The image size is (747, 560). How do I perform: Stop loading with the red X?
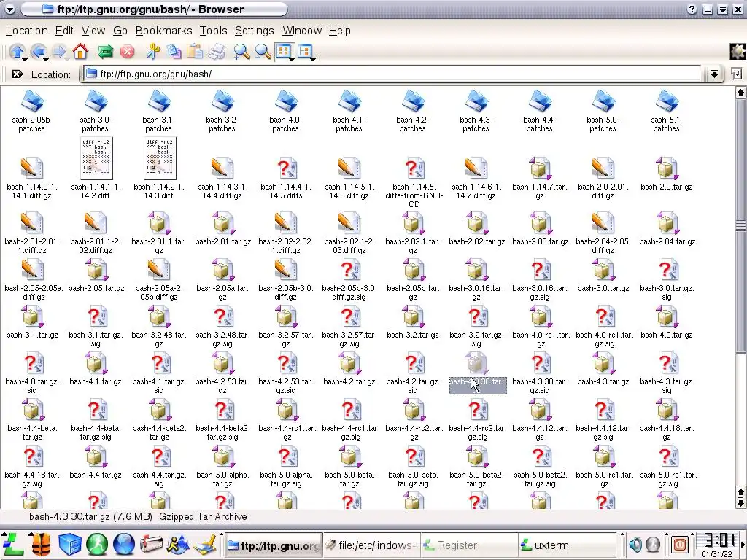point(127,52)
